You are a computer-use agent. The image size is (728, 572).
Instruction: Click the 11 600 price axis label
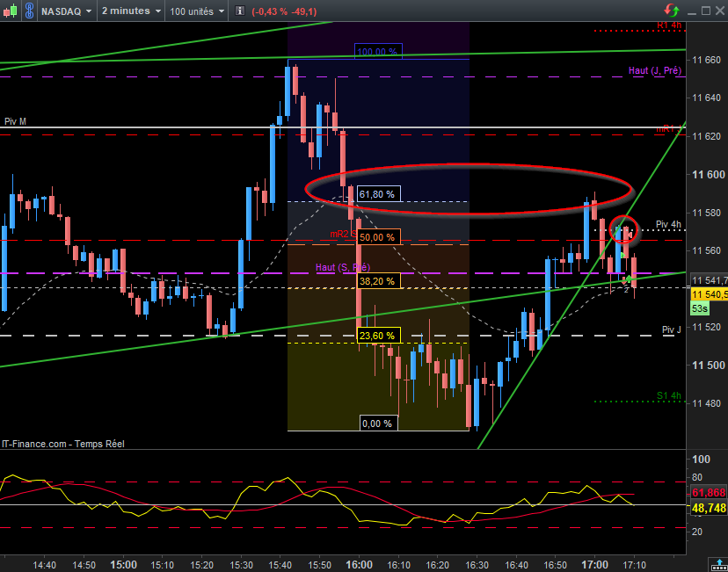(x=708, y=175)
